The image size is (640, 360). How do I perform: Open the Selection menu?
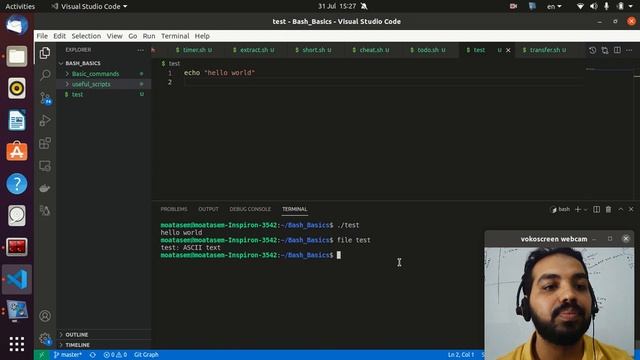(86, 36)
